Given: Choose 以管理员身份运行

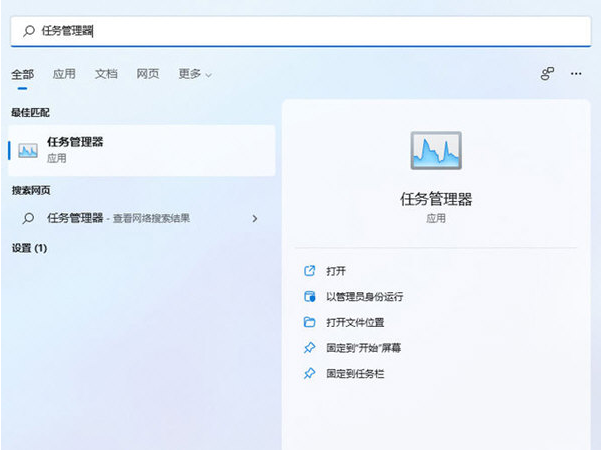Looking at the screenshot, I should (364, 296).
